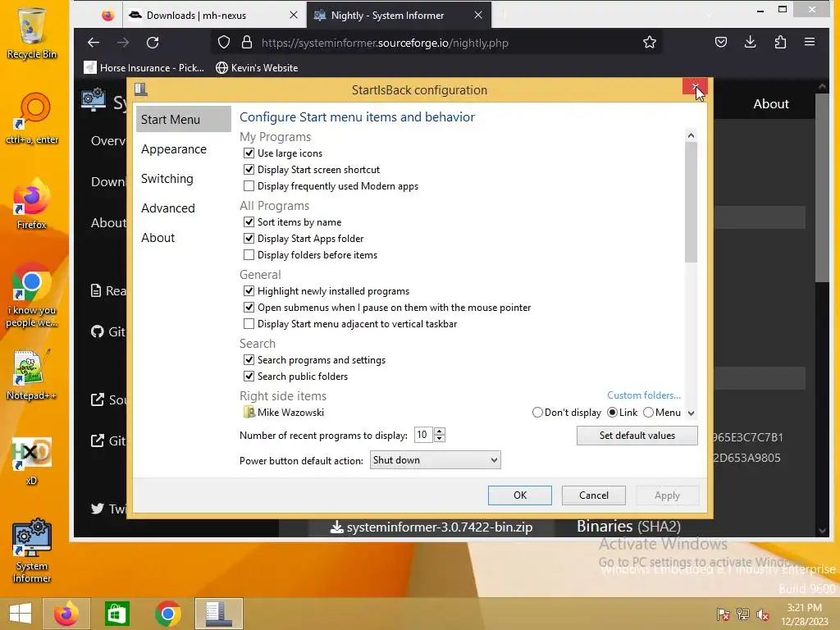Click the recent programs number field
Viewport: 840px width, 630px height.
[x=424, y=435]
